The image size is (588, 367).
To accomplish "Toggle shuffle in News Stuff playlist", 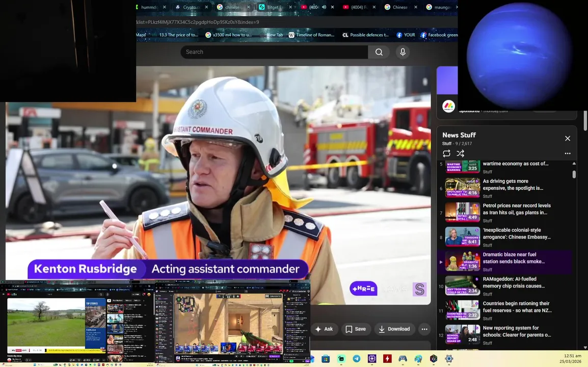I will [x=461, y=153].
